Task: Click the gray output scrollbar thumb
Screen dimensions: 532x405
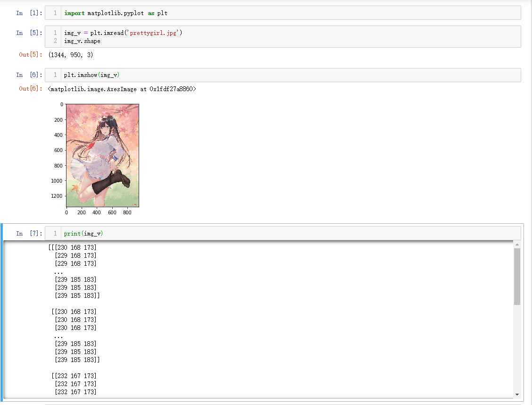Action: click(x=517, y=276)
